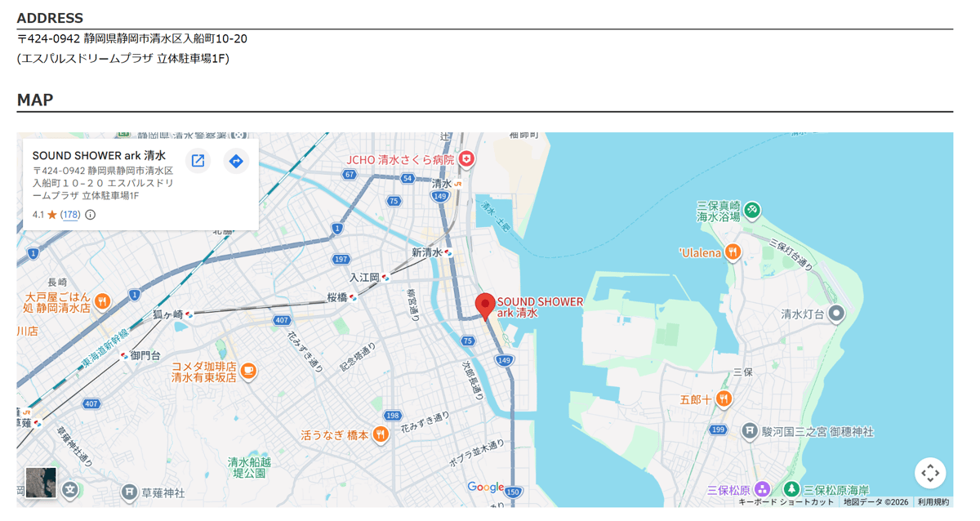Viewport: 980px width, 521px height.
Task: Click the 御門台 station marker
Action: coord(124,355)
